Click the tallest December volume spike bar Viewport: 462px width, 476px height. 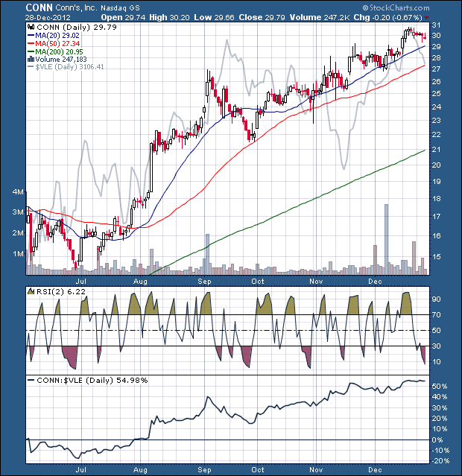[387, 240]
